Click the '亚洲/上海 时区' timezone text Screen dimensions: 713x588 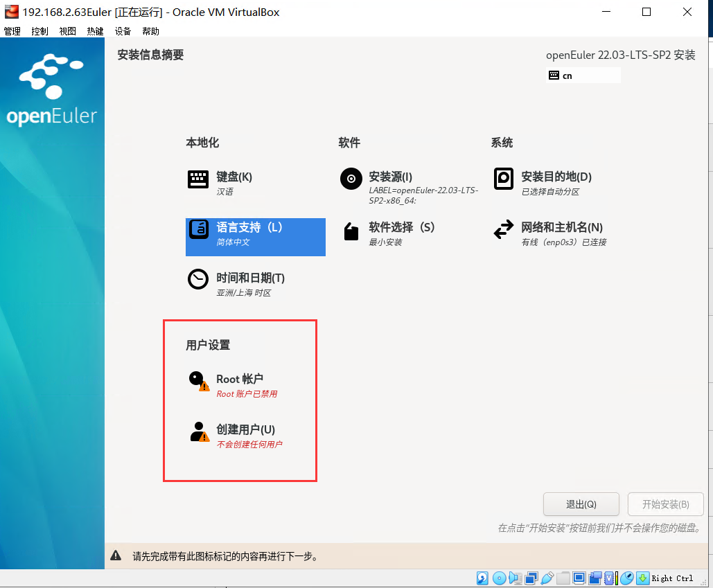coord(244,293)
